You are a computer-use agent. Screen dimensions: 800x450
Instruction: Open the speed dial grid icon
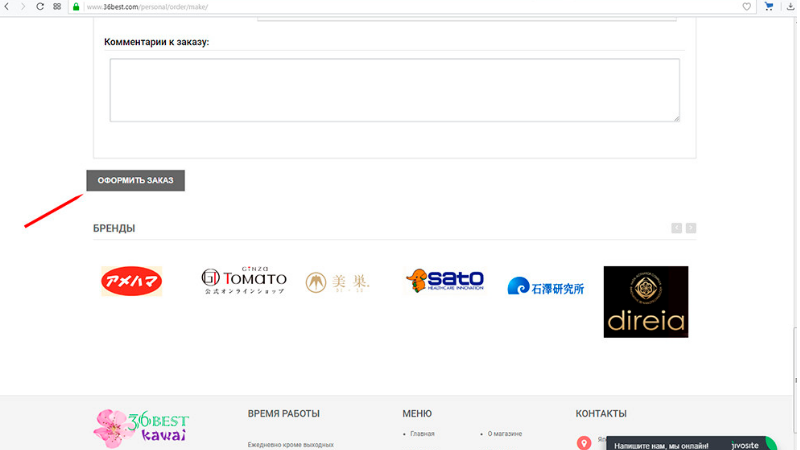click(x=57, y=7)
